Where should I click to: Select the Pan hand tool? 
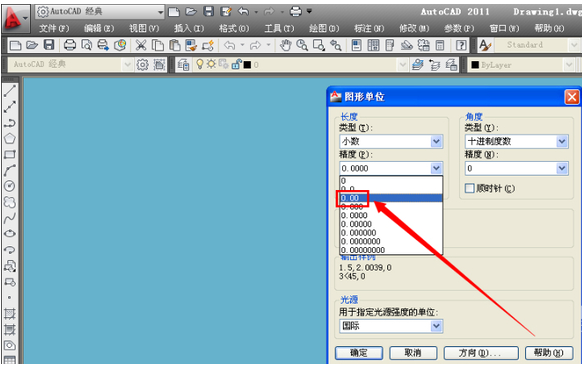click(x=285, y=45)
